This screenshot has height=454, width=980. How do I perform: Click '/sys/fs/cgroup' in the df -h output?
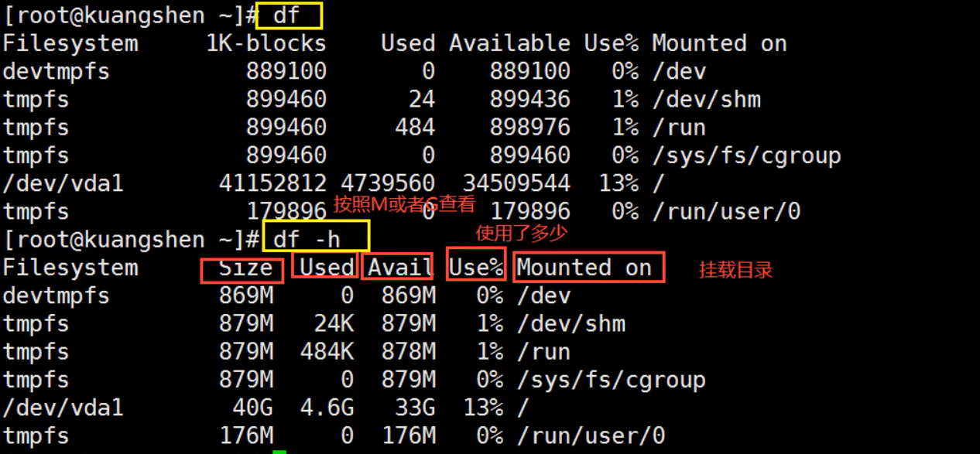click(611, 380)
